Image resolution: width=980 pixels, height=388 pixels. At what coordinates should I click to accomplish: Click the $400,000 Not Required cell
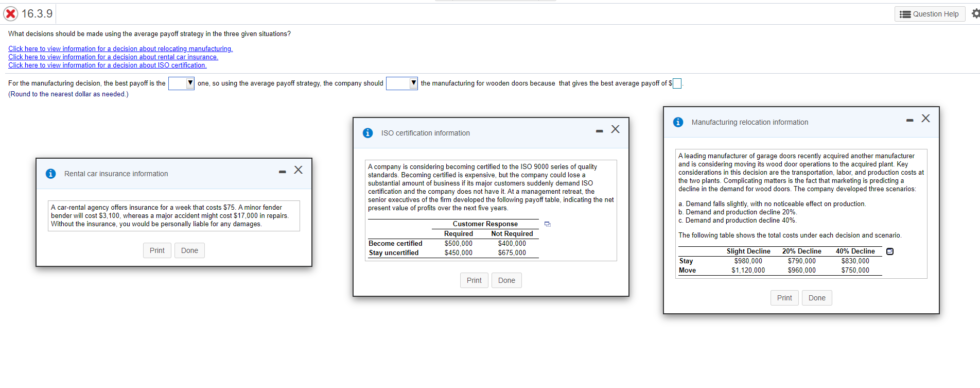click(512, 244)
